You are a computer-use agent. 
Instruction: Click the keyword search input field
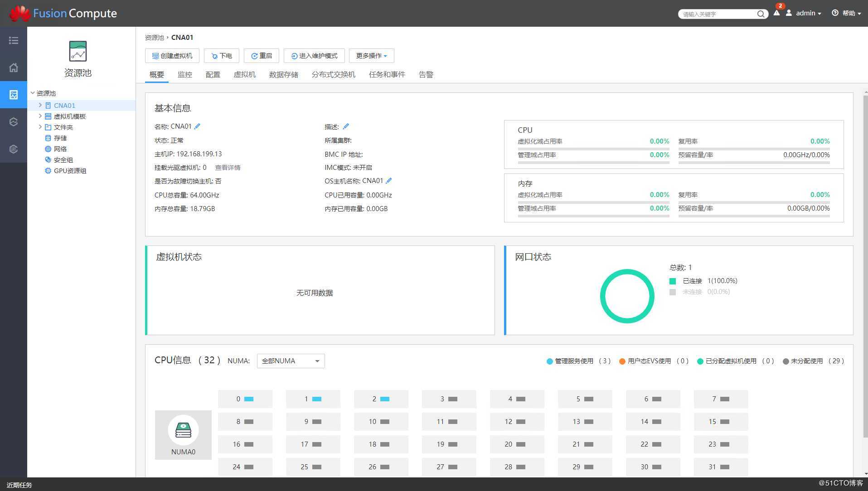click(x=718, y=14)
